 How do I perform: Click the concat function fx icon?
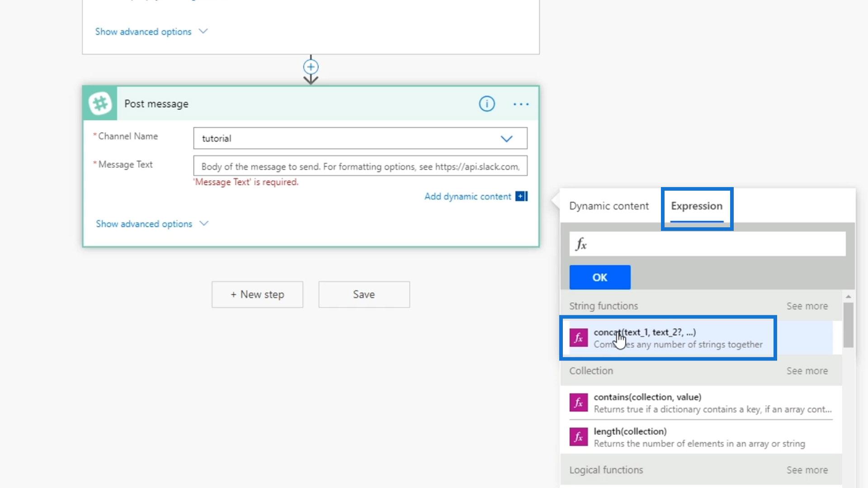click(x=578, y=338)
